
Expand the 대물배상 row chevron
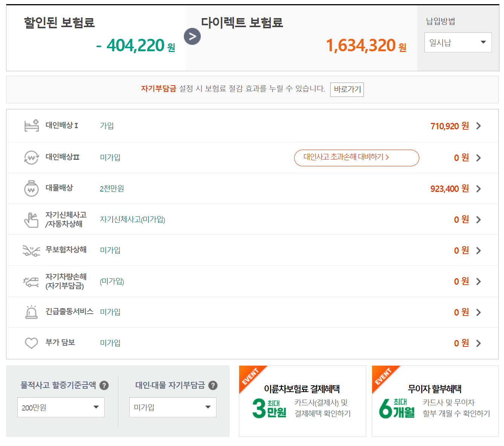click(479, 189)
